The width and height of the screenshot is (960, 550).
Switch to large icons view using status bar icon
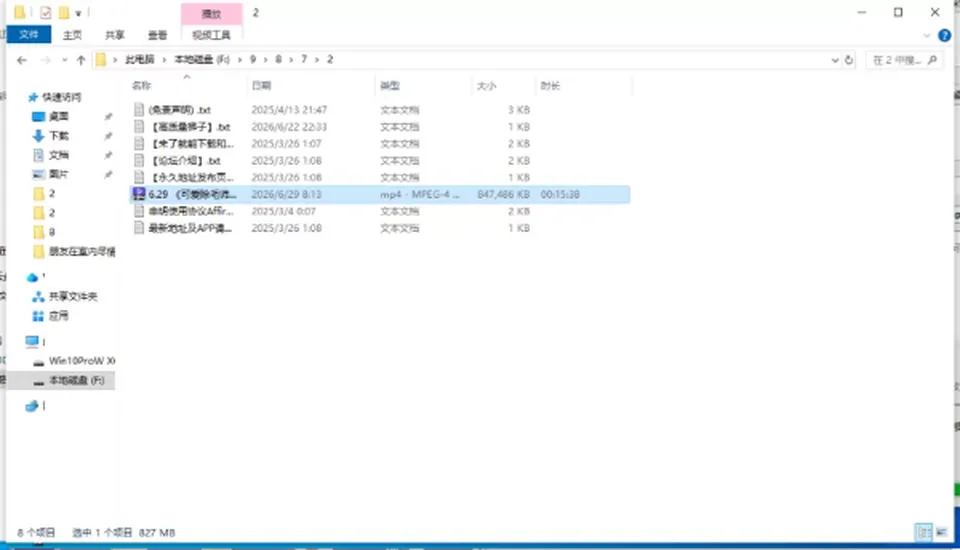tap(941, 532)
